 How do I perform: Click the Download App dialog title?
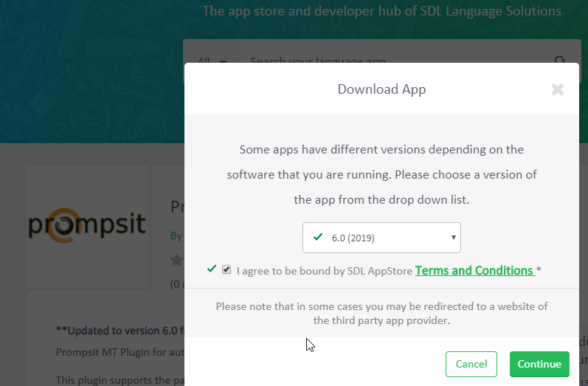[x=381, y=89]
